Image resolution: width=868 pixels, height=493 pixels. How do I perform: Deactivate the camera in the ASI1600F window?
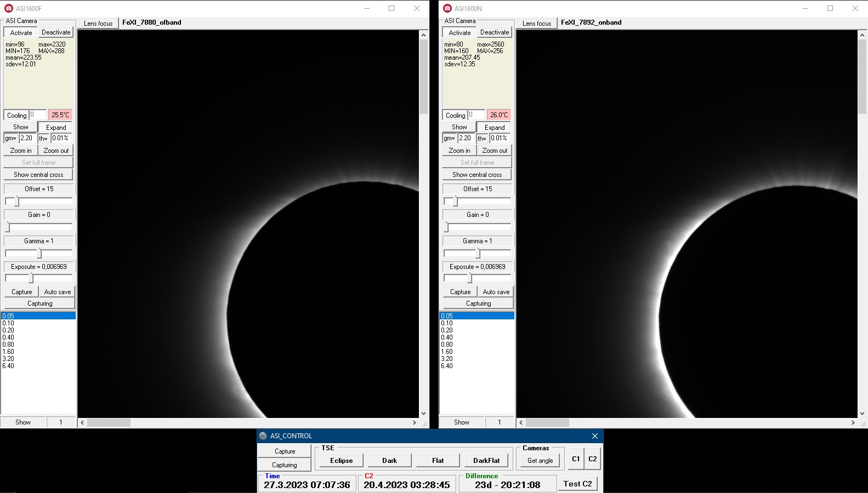56,32
